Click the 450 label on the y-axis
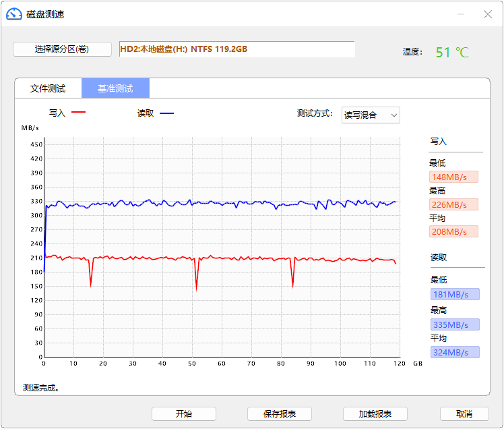The image size is (504, 429). point(36,144)
